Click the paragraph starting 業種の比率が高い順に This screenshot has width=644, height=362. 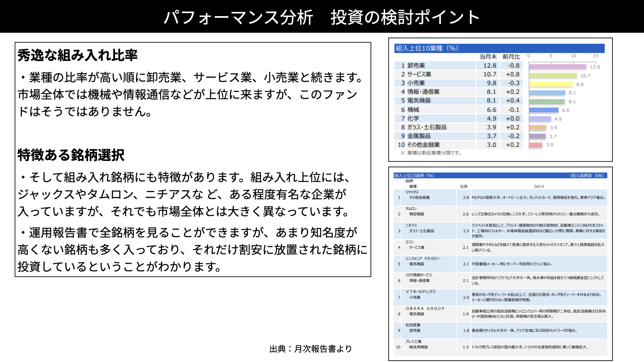191,94
